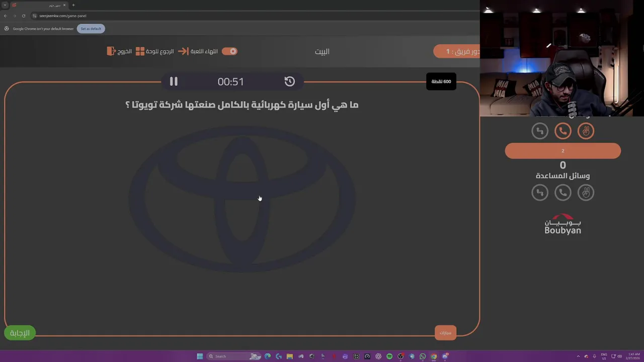Click the انتهاء اللعبة end-game arrow icon
This screenshot has height=362, width=644.
pos(183,51)
